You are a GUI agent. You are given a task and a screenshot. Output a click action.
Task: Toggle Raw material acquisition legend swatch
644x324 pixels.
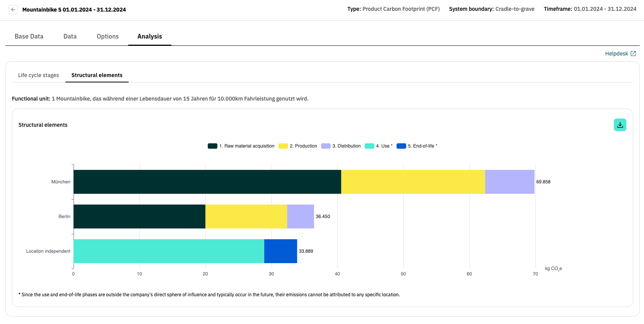pyautogui.click(x=213, y=146)
